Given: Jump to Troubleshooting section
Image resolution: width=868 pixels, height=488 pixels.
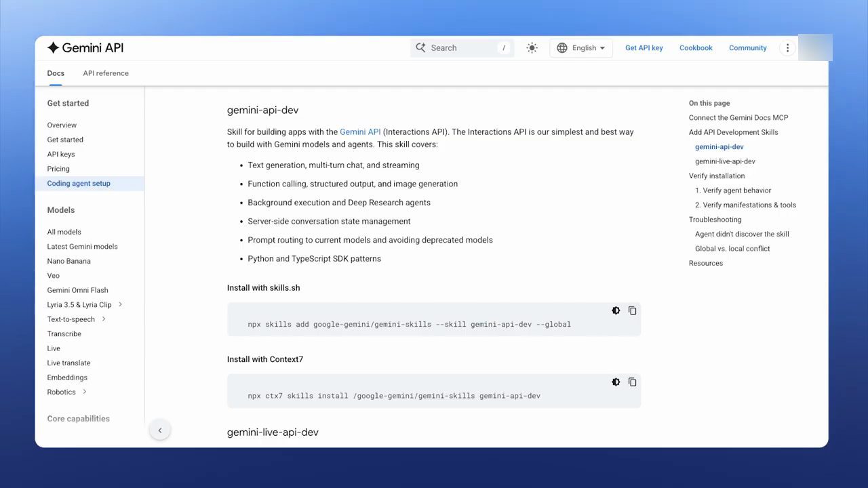Looking at the screenshot, I should [715, 220].
